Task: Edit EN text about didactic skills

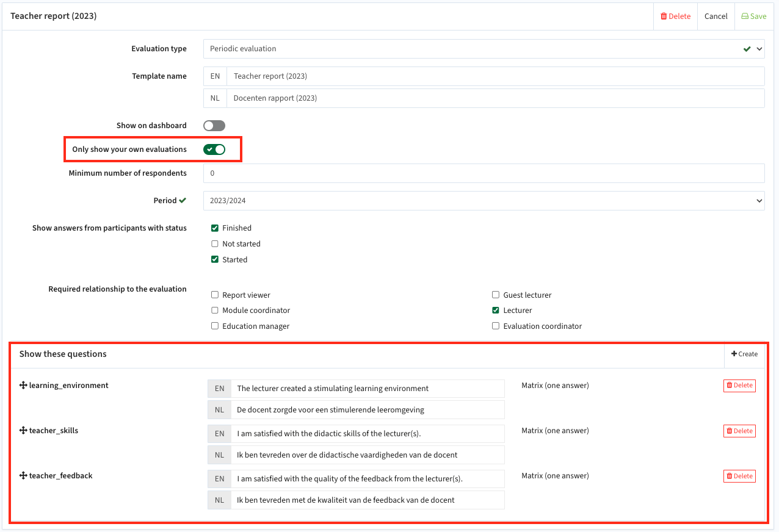Action: tap(368, 434)
